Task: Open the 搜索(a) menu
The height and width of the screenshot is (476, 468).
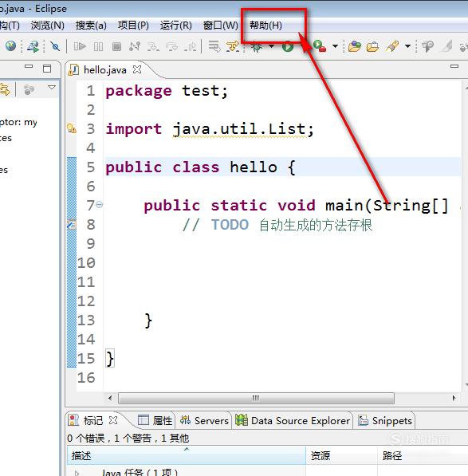Action: click(91, 26)
